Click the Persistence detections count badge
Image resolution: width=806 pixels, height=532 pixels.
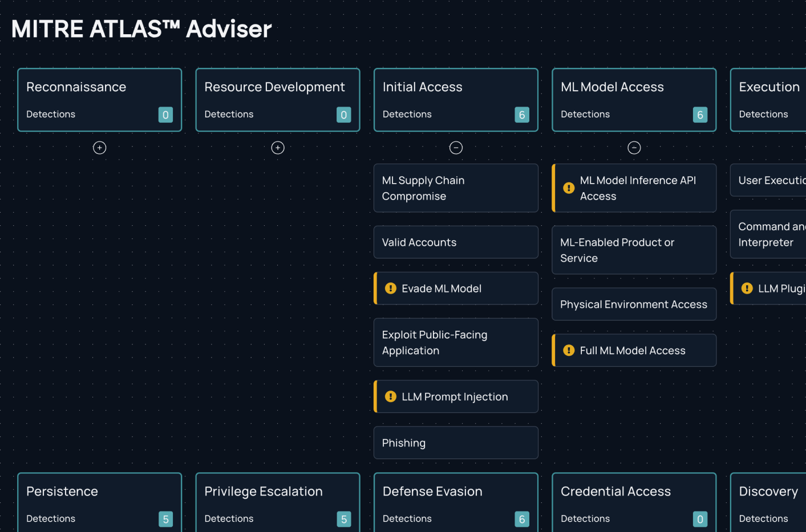point(165,519)
